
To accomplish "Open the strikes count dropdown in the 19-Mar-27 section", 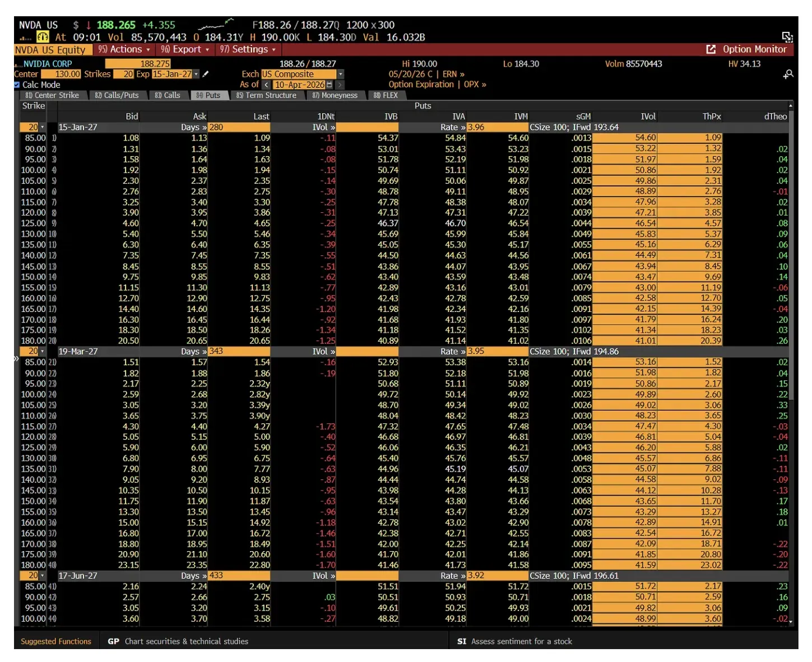I will (x=43, y=351).
